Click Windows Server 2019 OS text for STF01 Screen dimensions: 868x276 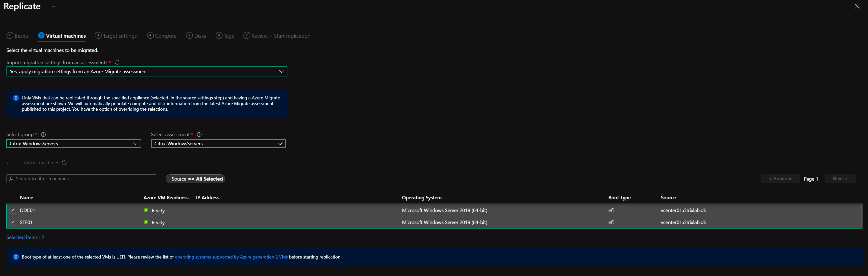[x=444, y=222]
